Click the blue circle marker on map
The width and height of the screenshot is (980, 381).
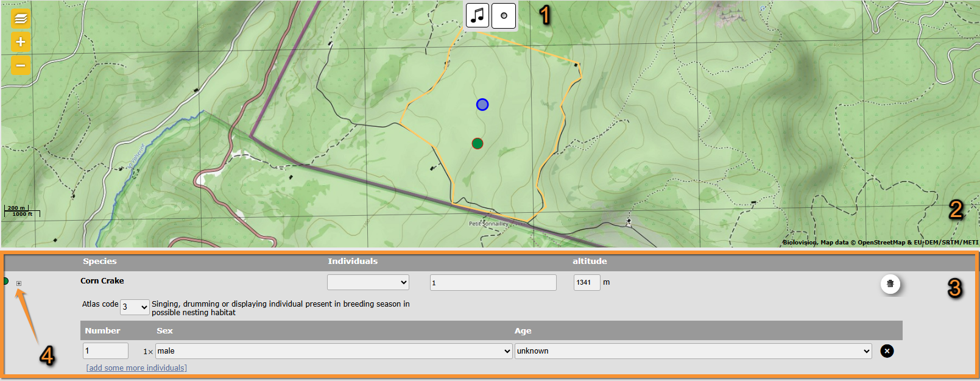click(x=482, y=105)
